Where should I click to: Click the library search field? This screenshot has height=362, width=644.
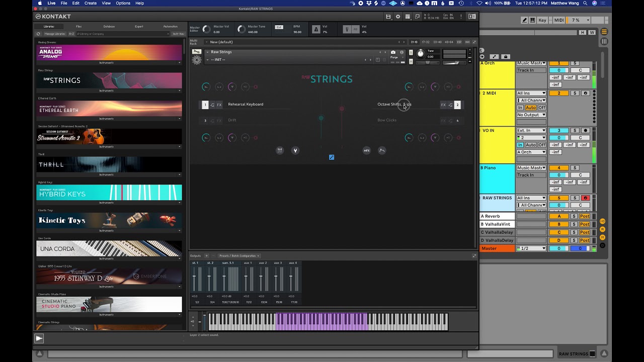tap(123, 34)
